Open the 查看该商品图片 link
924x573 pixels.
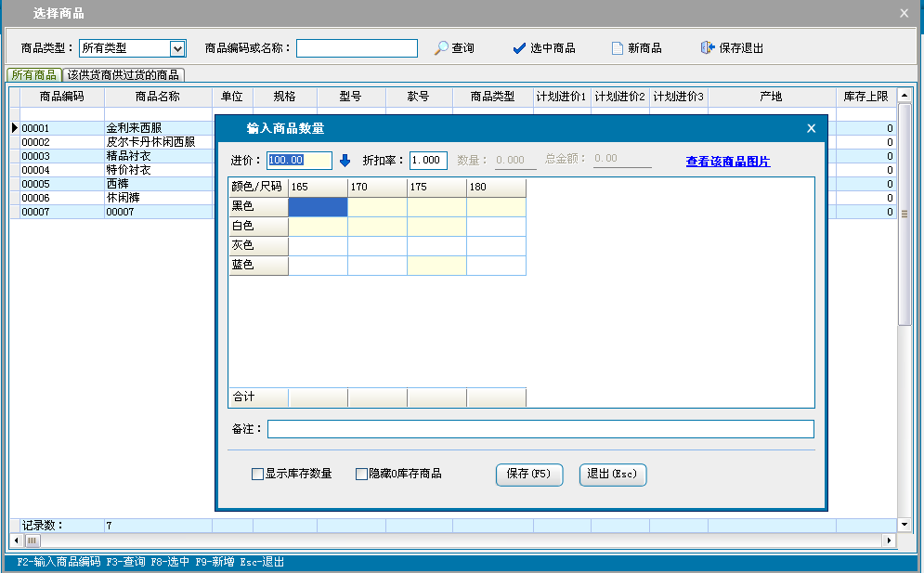[727, 162]
